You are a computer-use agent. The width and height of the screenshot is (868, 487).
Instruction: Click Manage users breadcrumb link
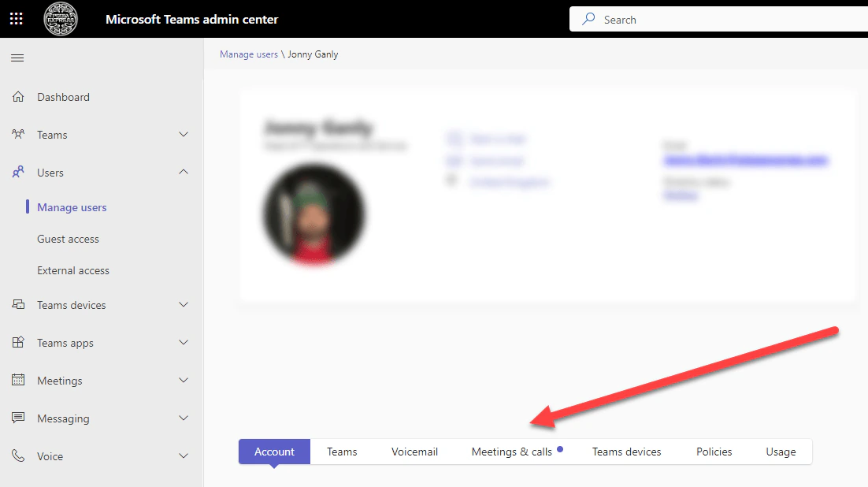249,54
